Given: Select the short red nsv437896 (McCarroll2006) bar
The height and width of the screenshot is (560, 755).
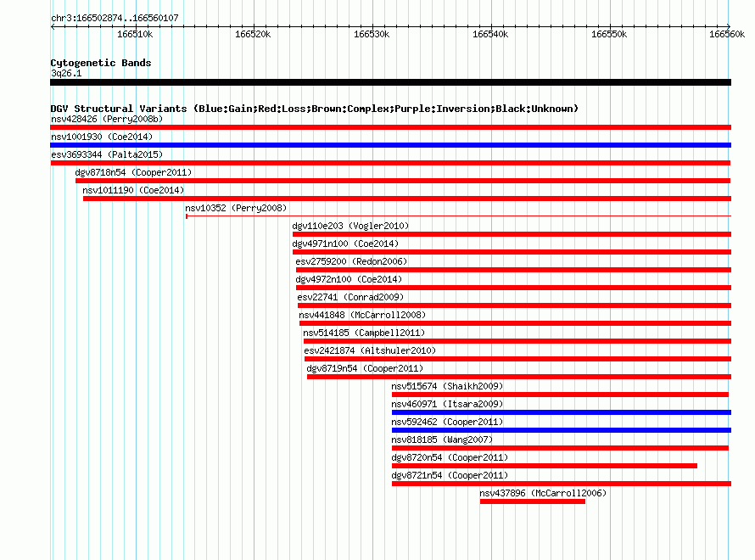Looking at the screenshot, I should [x=533, y=501].
